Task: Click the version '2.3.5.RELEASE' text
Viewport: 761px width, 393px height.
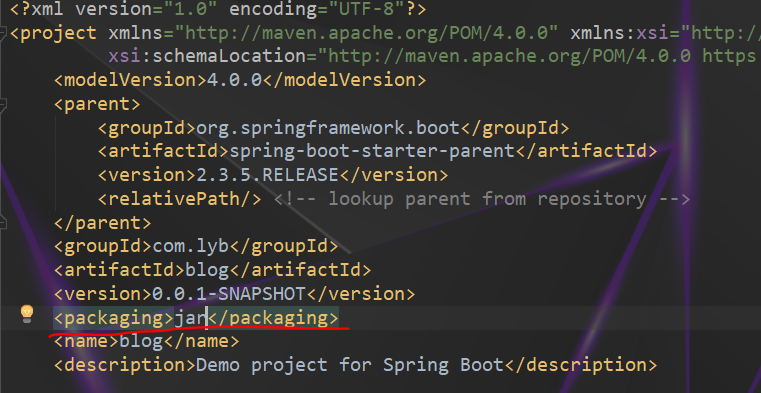Action: 267,175
